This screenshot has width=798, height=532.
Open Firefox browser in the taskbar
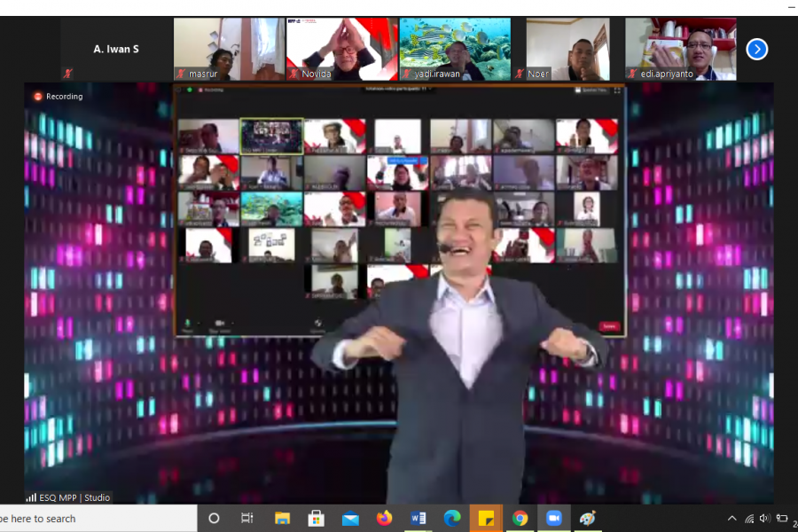[x=384, y=519]
